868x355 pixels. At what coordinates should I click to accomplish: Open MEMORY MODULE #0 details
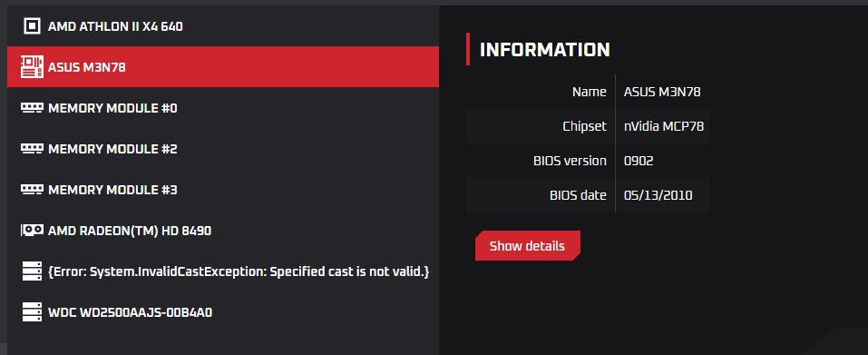coord(223,108)
